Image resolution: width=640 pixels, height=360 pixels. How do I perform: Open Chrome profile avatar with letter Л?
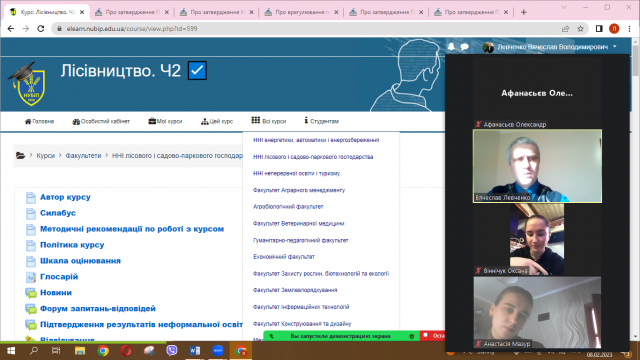pyautogui.click(x=614, y=29)
